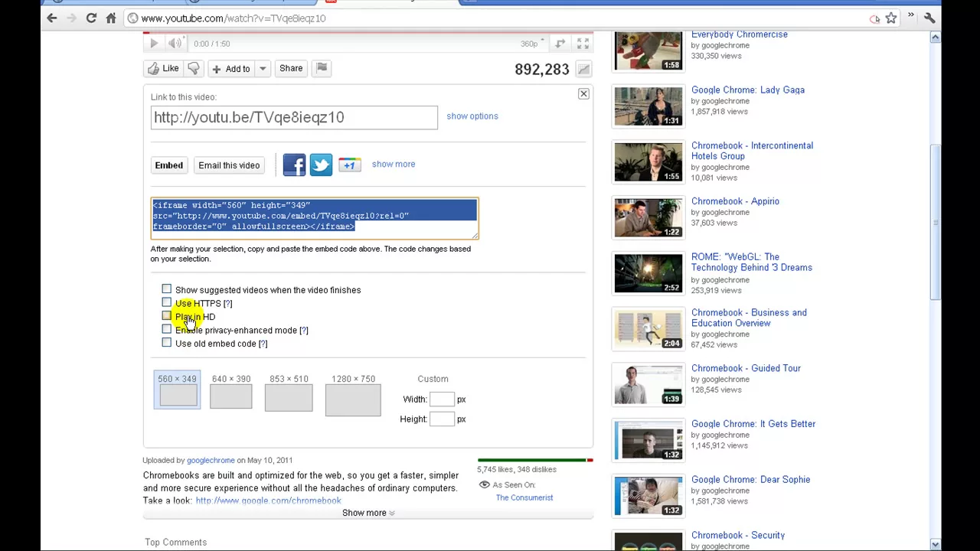980x551 pixels.
Task: Click the ROME WebGL video thumbnail
Action: tap(648, 274)
